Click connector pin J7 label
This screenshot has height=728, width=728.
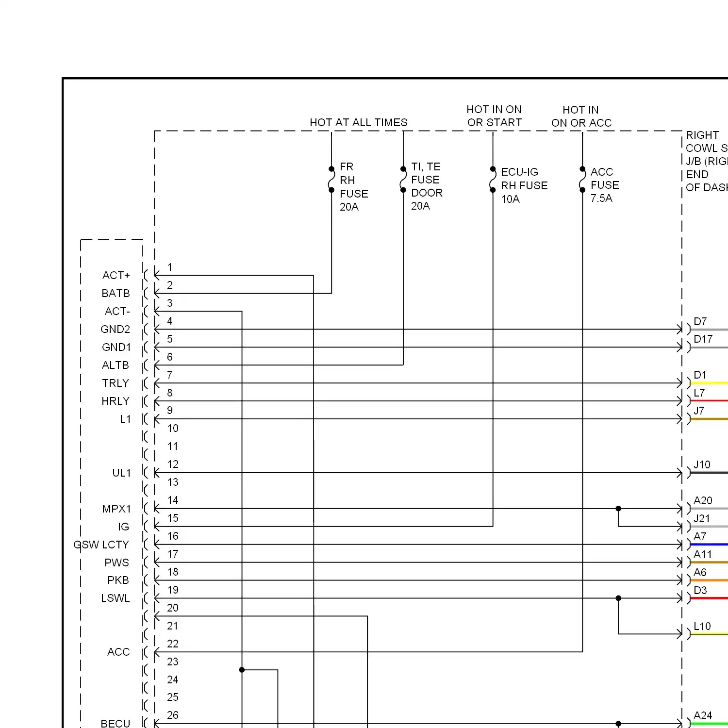pos(699,411)
